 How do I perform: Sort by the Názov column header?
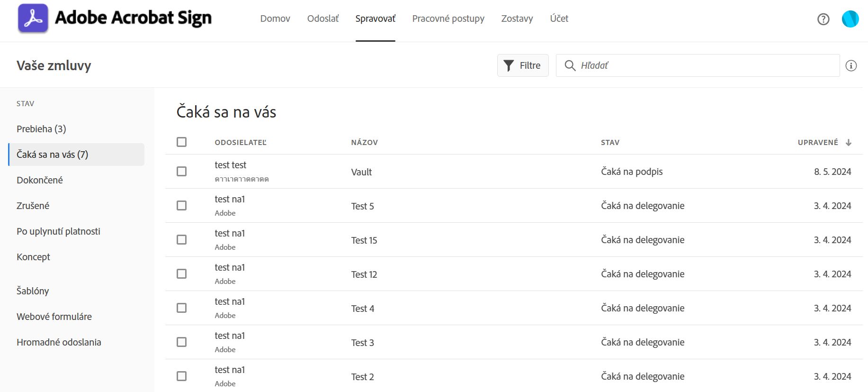(364, 142)
